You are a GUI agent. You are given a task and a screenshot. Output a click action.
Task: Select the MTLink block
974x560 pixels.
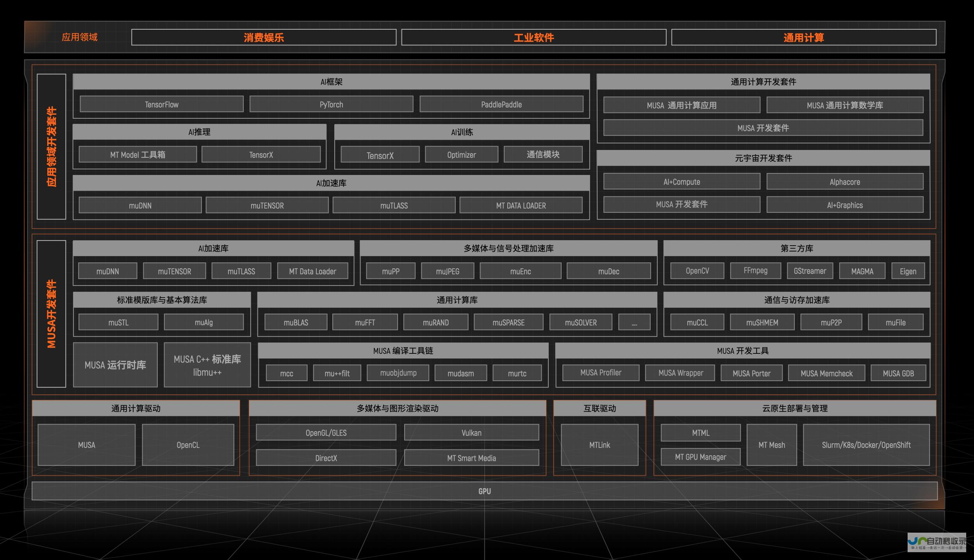coord(599,445)
